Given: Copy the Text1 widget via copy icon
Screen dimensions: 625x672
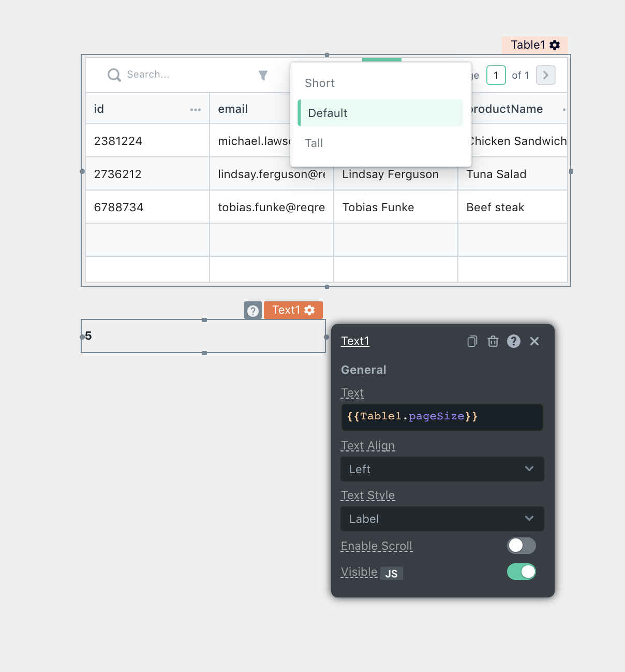Looking at the screenshot, I should 472,341.
